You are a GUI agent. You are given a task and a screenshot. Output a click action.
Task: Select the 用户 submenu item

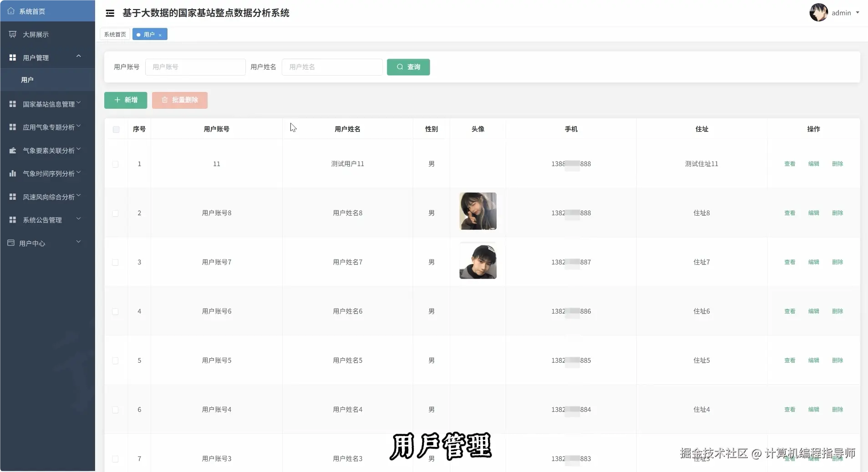click(x=47, y=80)
